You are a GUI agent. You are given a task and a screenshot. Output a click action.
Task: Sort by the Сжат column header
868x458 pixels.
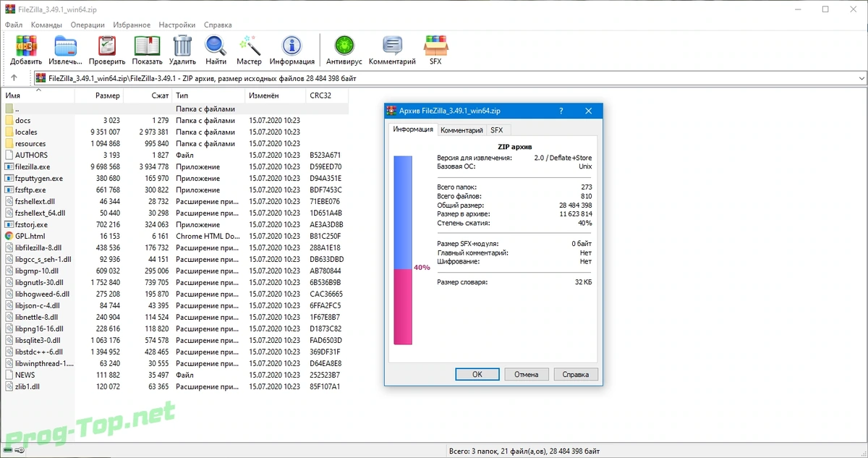click(x=148, y=96)
